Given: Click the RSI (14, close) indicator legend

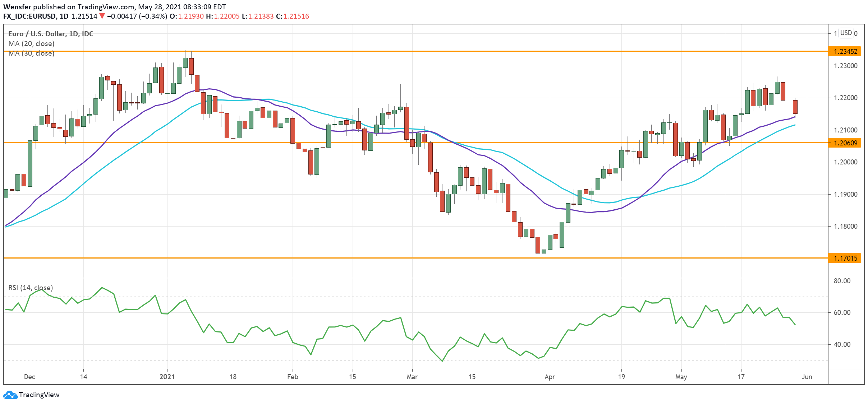Looking at the screenshot, I should (x=31, y=288).
